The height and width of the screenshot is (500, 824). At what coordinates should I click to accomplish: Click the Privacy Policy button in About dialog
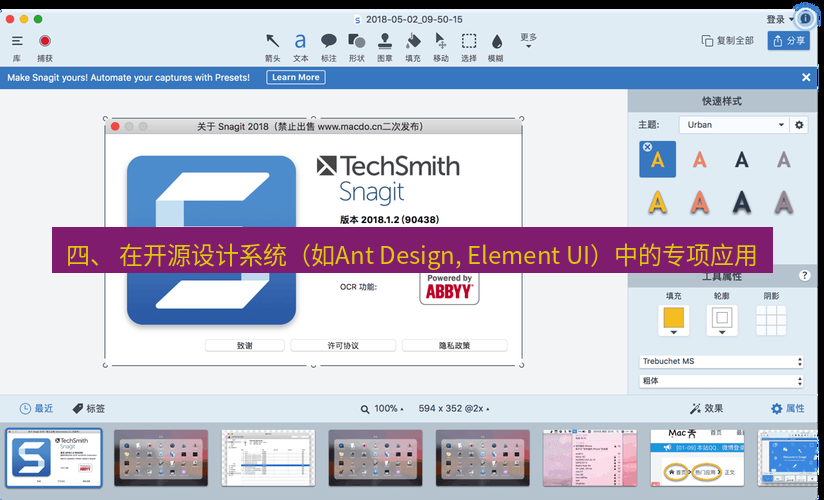(455, 345)
